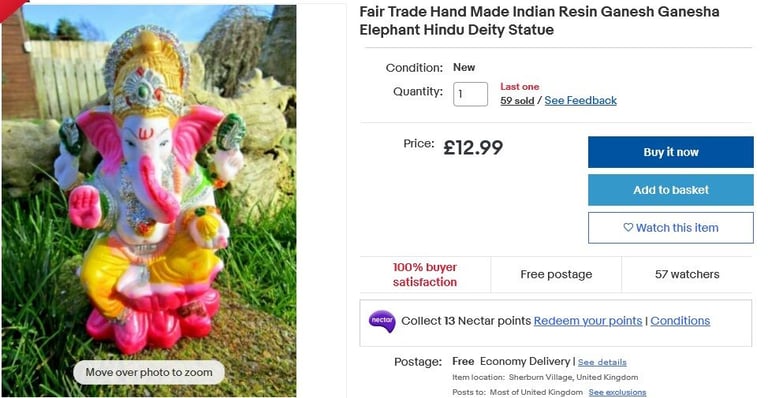The height and width of the screenshot is (398, 768).
Task: Click the 57 watchers cell
Action: (687, 275)
